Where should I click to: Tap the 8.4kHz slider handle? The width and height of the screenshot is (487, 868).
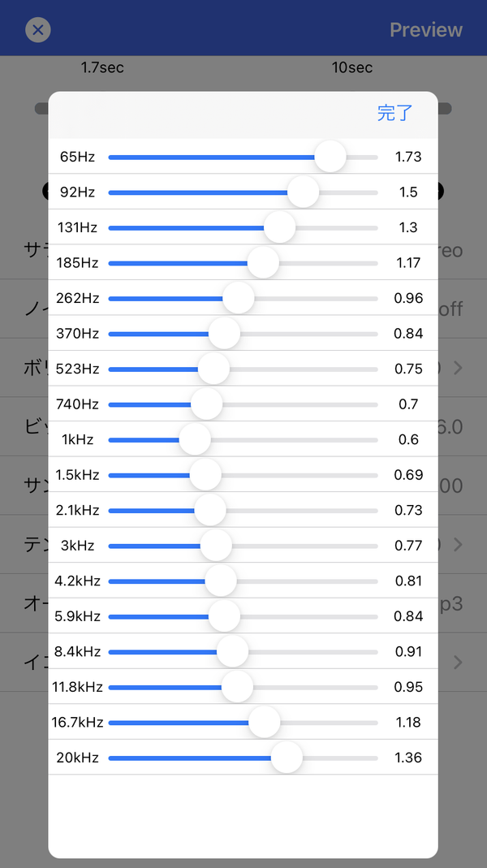(232, 652)
